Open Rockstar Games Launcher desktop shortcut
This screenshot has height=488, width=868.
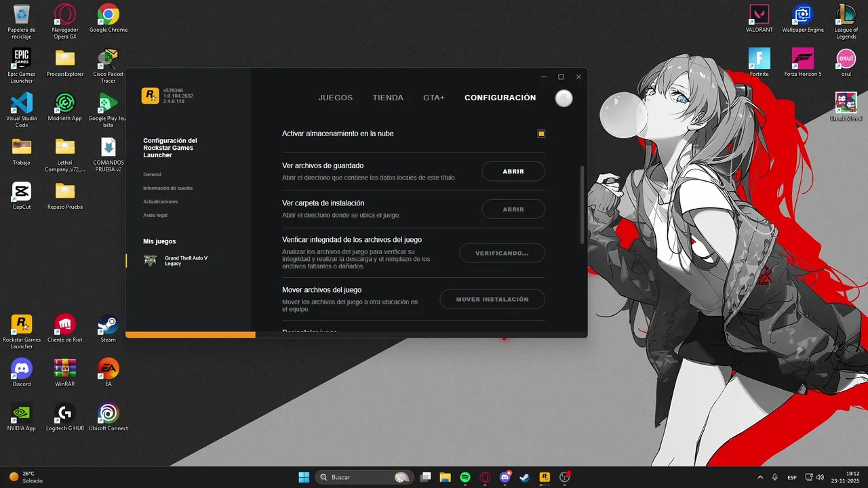(x=22, y=331)
